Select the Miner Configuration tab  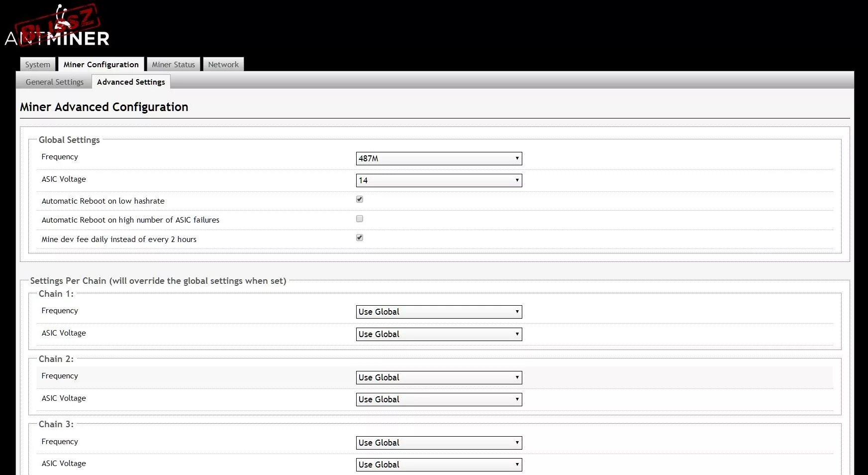(x=101, y=64)
